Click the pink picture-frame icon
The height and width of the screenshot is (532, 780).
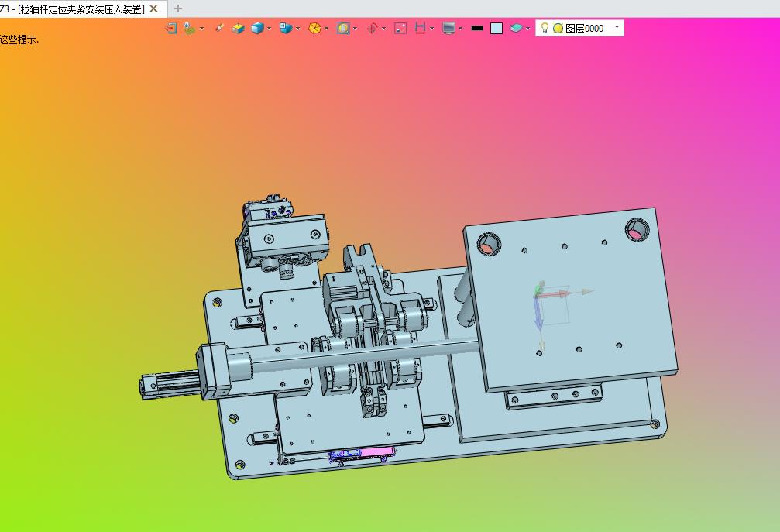(x=400, y=29)
